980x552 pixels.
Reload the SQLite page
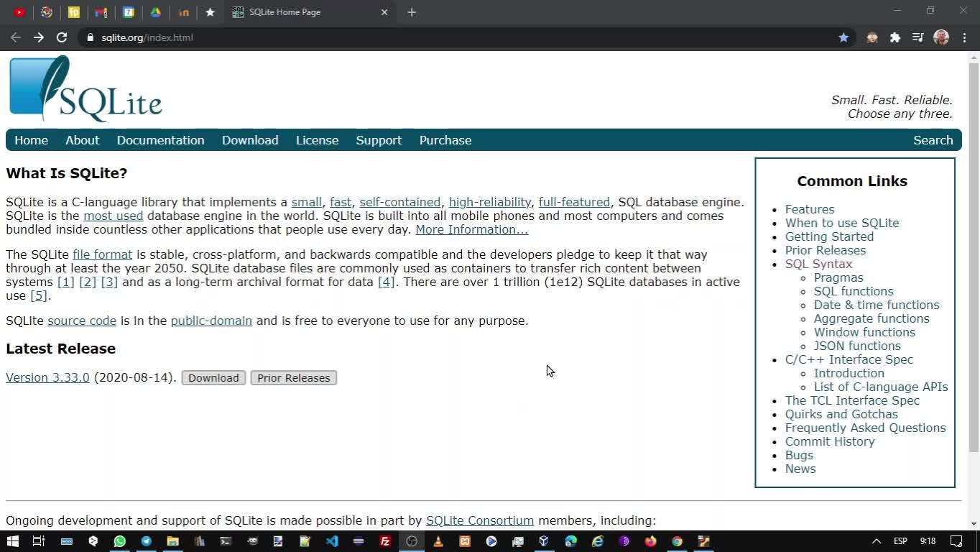pyautogui.click(x=62, y=37)
